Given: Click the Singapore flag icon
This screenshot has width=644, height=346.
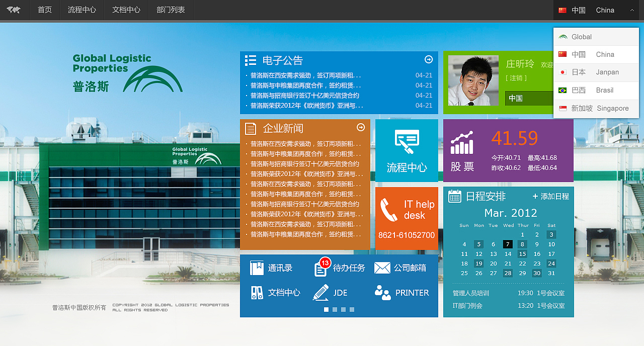Looking at the screenshot, I should pyautogui.click(x=562, y=108).
